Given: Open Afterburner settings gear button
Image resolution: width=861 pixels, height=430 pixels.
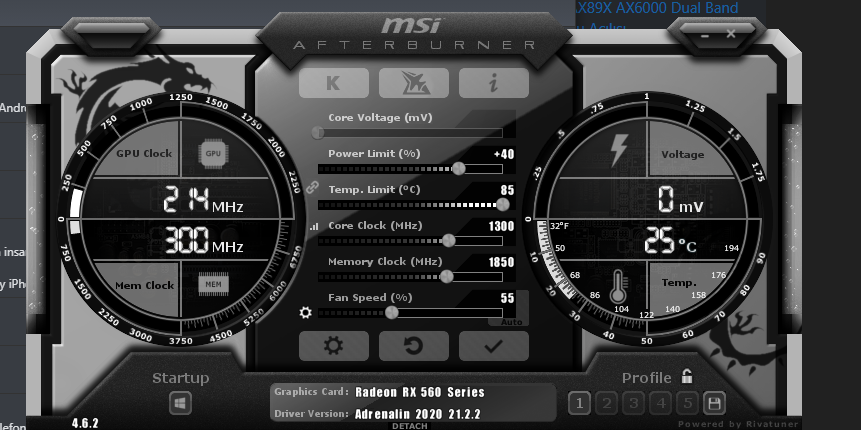Looking at the screenshot, I should (333, 345).
